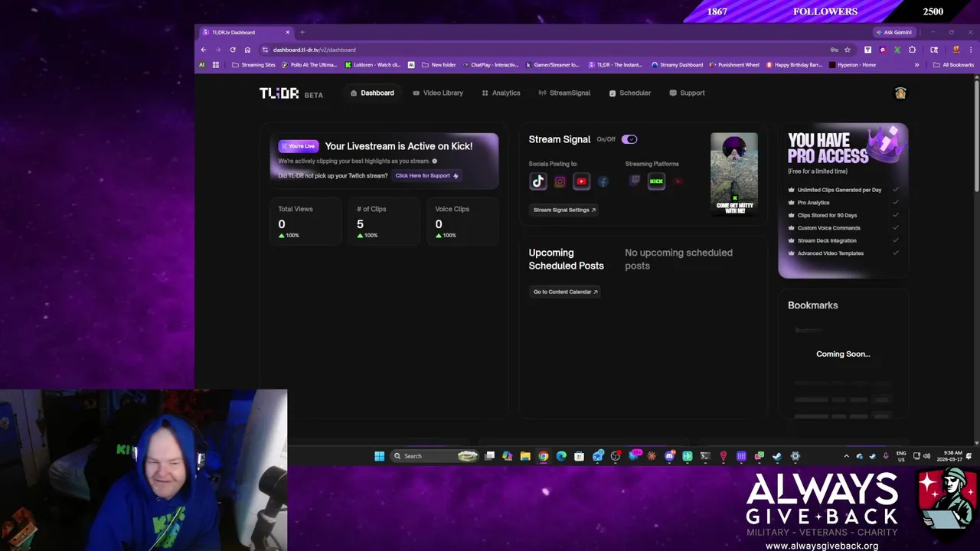Show hidden system tray icons
The image size is (980, 551).
tap(846, 456)
